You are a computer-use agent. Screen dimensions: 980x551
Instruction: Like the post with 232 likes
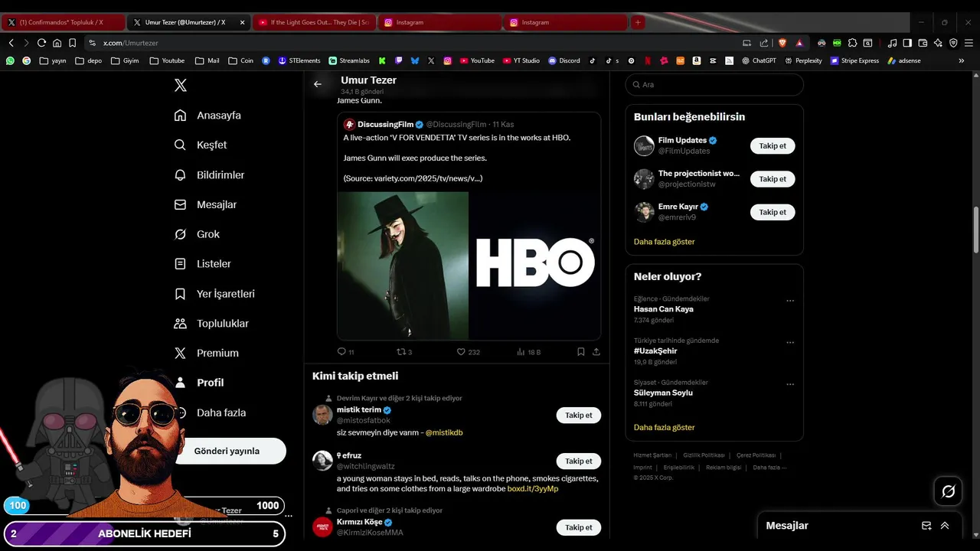pyautogui.click(x=468, y=352)
